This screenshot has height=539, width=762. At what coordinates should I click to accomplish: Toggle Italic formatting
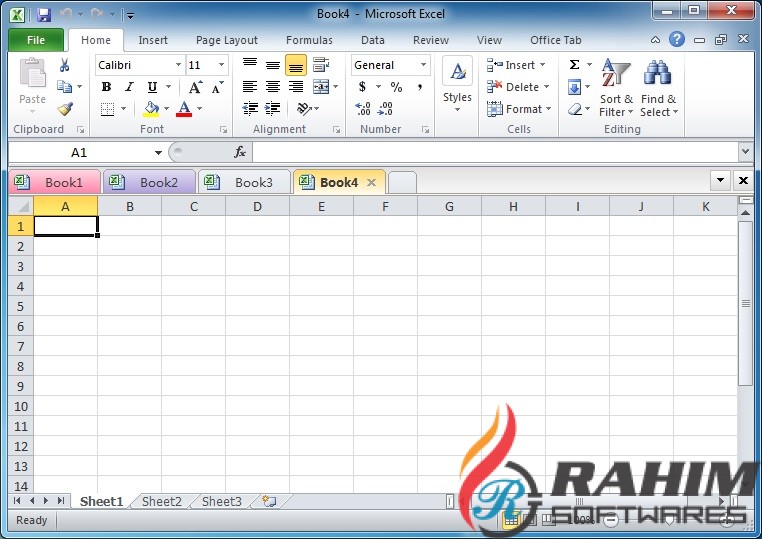pos(129,87)
